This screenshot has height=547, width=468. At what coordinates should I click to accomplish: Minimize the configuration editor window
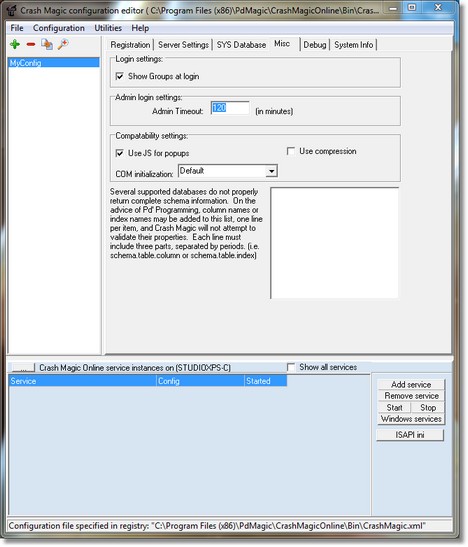tap(393, 8)
